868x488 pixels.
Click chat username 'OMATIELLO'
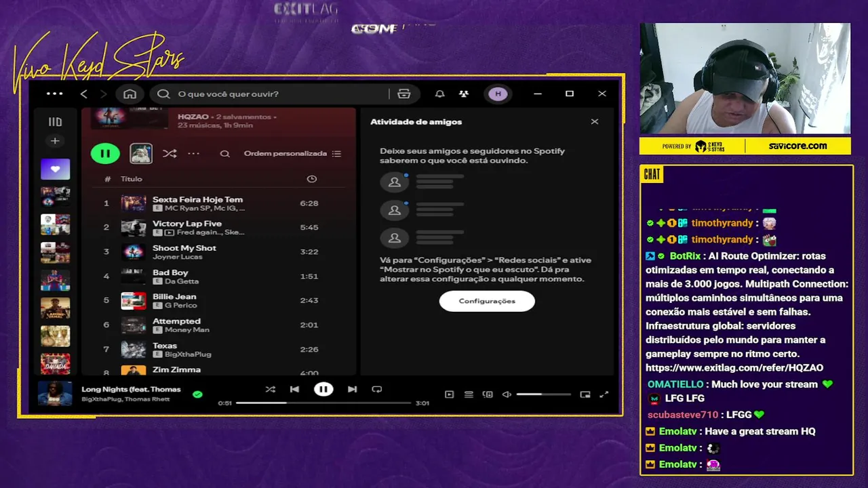675,384
